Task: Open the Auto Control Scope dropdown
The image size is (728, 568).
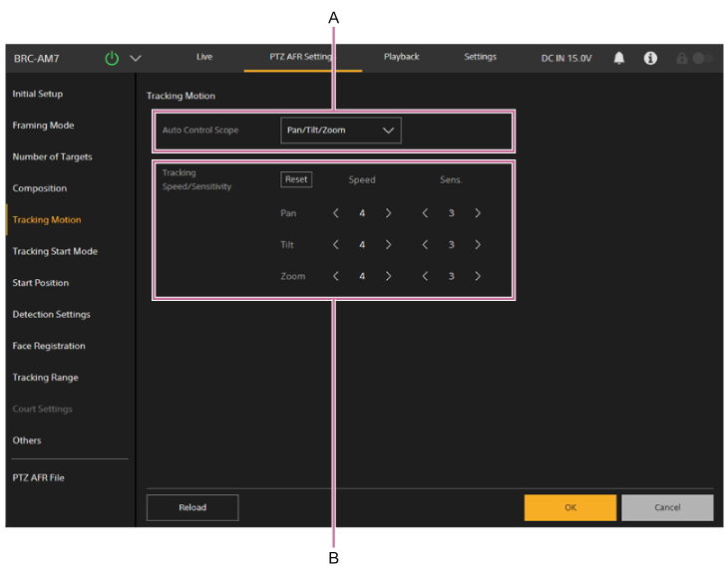Action: tap(340, 131)
